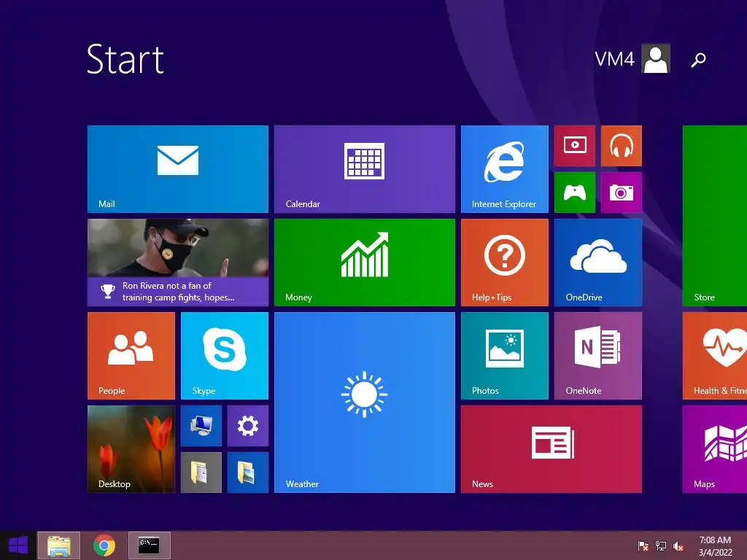Open the Camera tile
Viewport: 747px width, 560px height.
(x=622, y=192)
